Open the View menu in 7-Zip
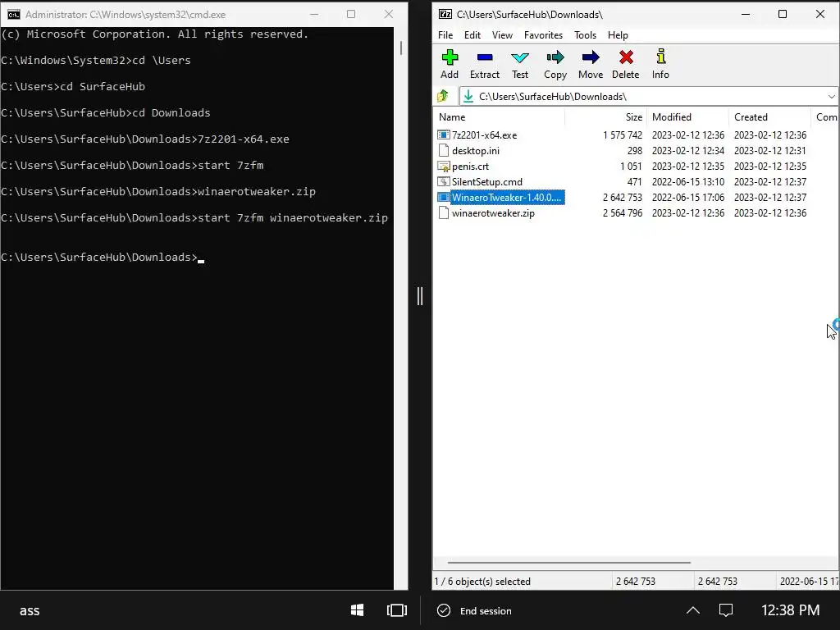Screen dimensions: 840x630 502,34
